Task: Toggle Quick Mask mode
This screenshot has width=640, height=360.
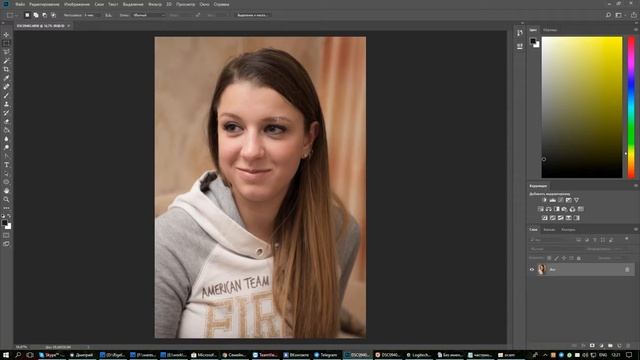Action: [6, 236]
